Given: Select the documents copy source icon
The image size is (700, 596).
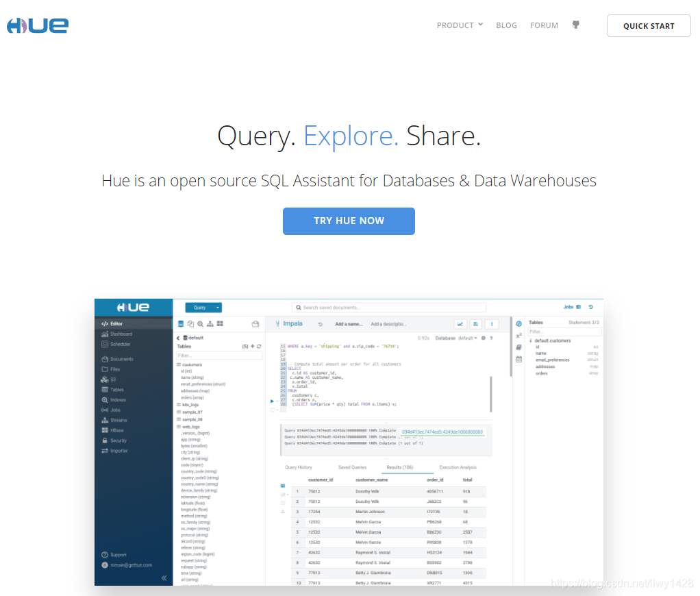Looking at the screenshot, I should point(190,324).
